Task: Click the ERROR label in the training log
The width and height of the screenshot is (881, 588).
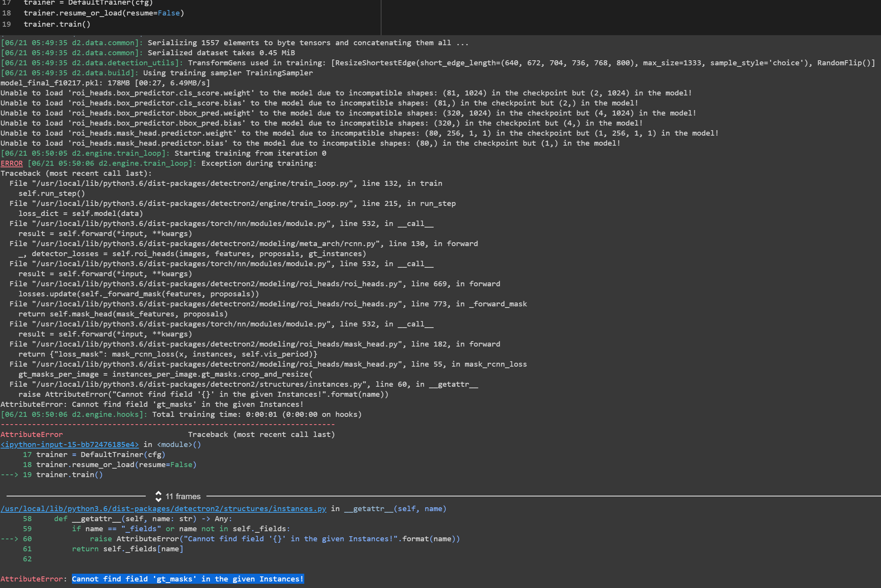Action: (12, 163)
